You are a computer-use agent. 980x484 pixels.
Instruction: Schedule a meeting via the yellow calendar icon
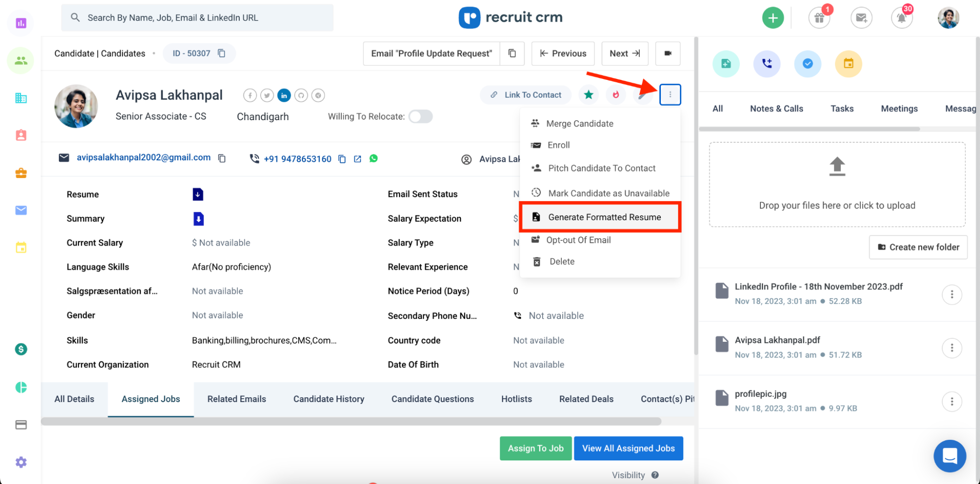848,64
